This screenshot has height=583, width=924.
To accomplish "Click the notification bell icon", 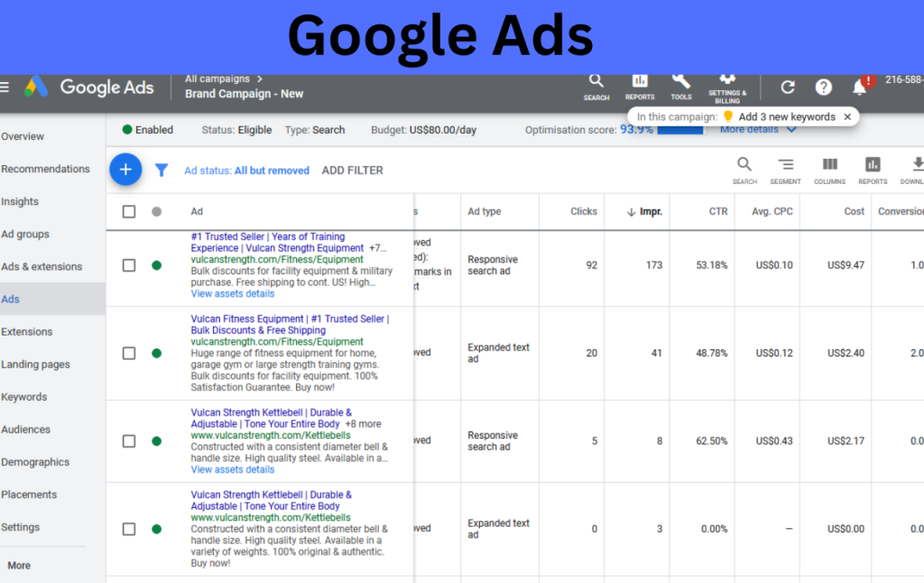I will pyautogui.click(x=861, y=87).
